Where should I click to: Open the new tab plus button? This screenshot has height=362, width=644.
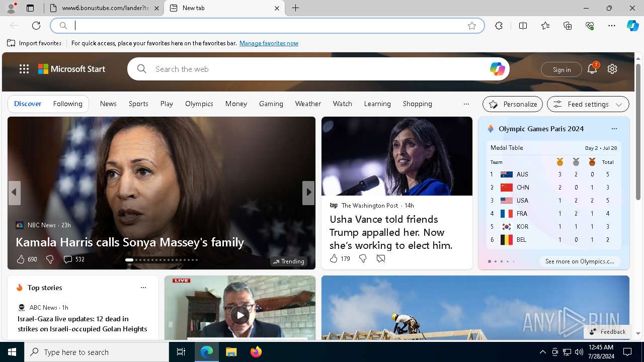point(296,8)
